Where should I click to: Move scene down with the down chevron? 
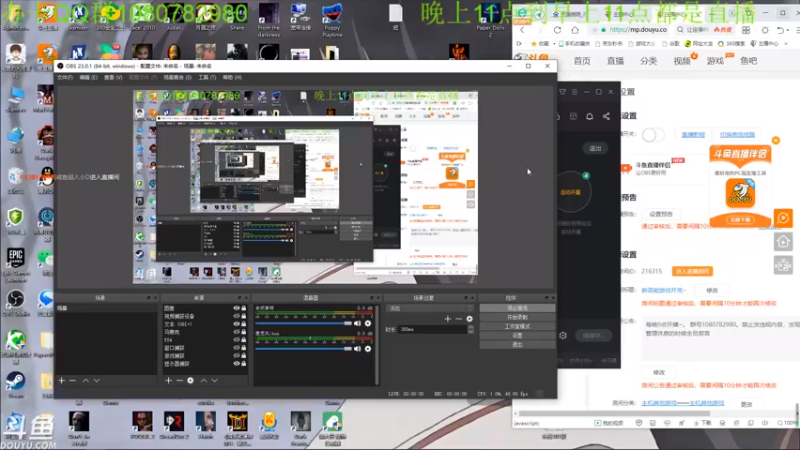pyautogui.click(x=96, y=381)
